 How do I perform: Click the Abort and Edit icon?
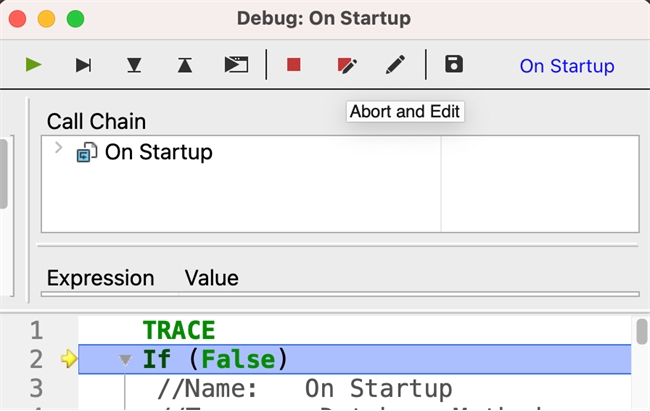coord(346,65)
